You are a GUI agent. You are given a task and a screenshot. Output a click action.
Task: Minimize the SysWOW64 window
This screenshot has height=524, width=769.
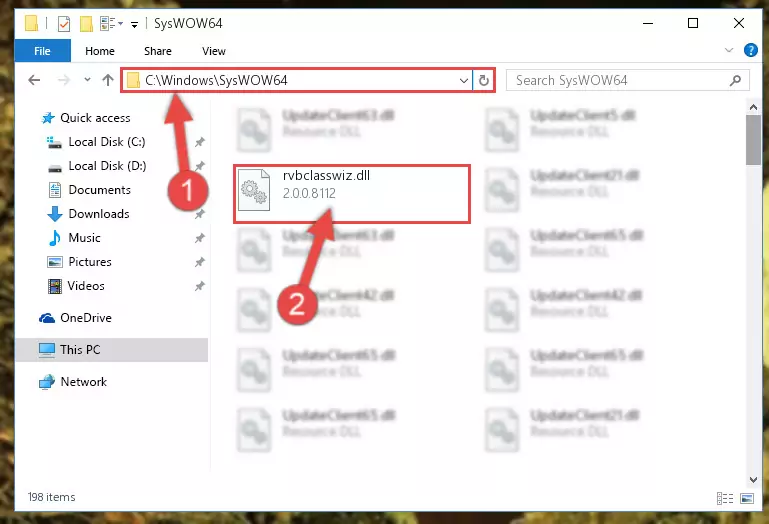pos(648,23)
